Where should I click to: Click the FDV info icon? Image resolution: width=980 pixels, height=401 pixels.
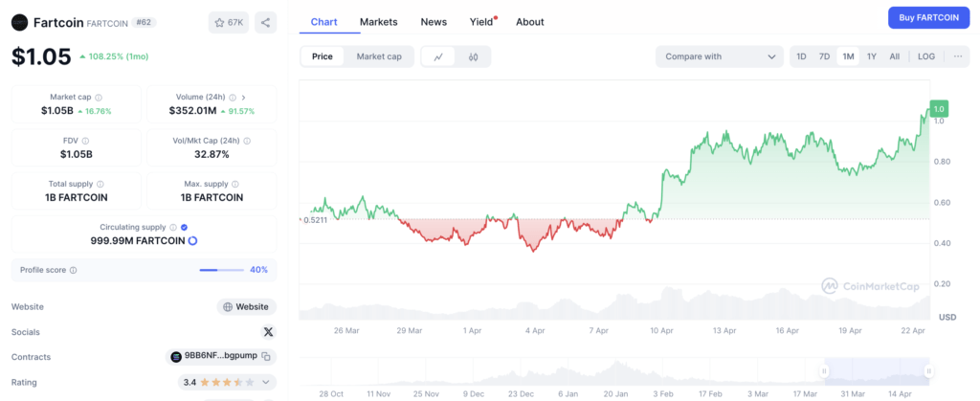[85, 141]
